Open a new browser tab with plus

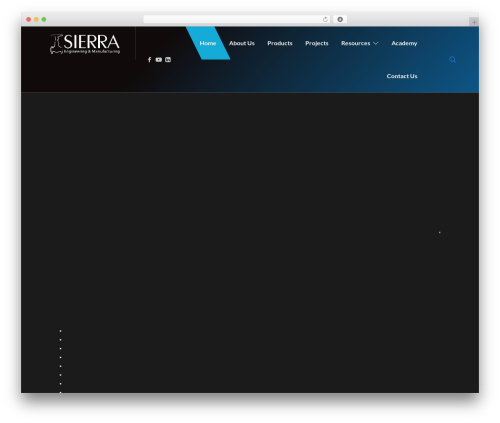point(474,22)
